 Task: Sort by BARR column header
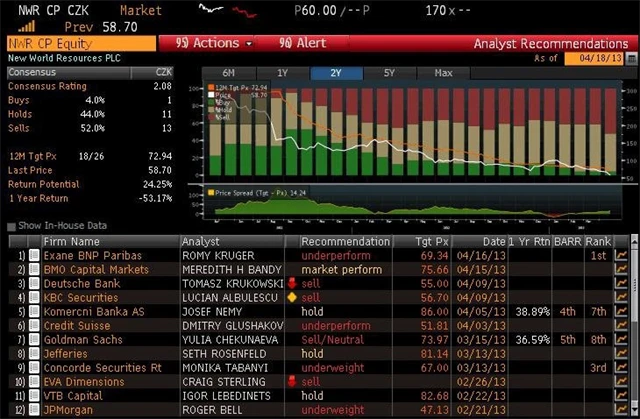567,242
